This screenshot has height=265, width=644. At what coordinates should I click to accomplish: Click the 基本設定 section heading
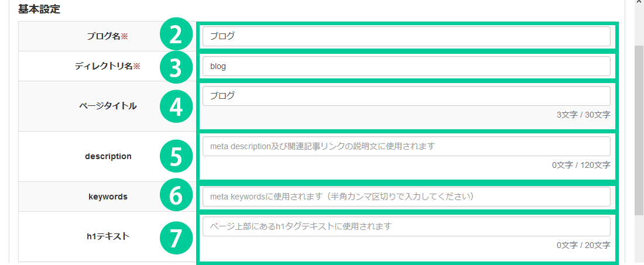[39, 9]
